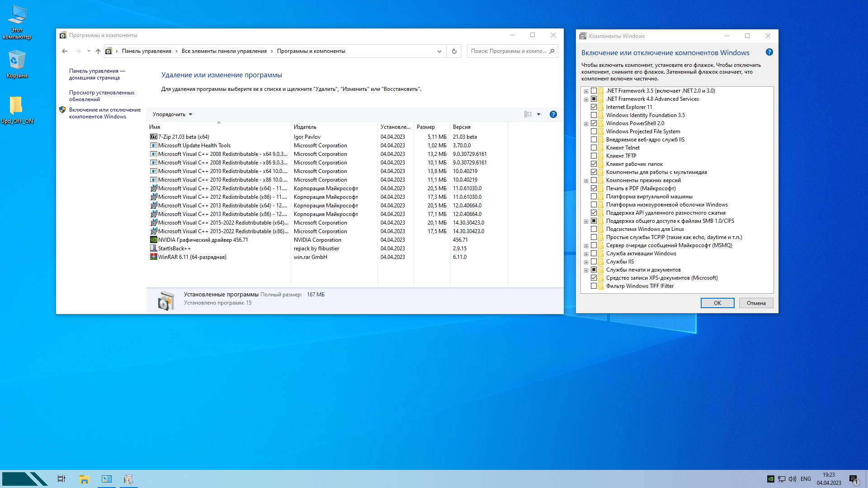Click the back navigation arrow
This screenshot has height=488, width=868.
click(65, 51)
